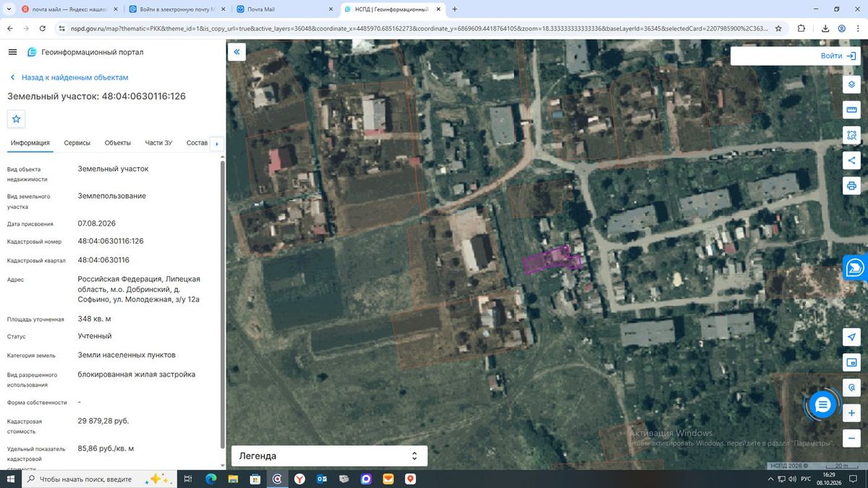Zoom out of the map
The height and width of the screenshot is (488, 868).
851,438
